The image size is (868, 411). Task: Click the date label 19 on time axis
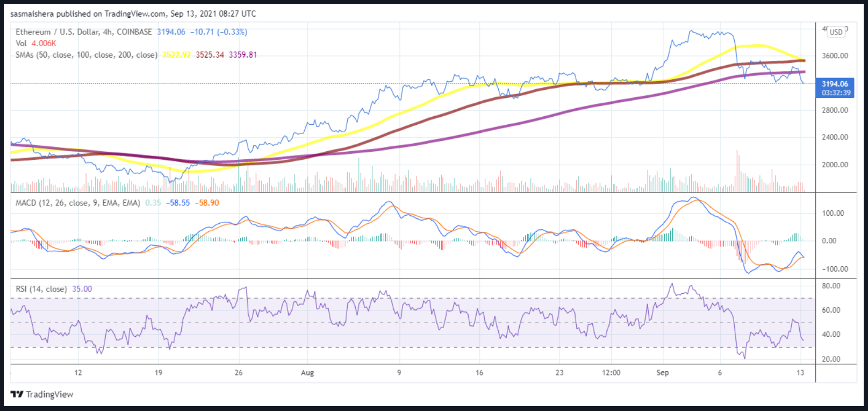[158, 372]
